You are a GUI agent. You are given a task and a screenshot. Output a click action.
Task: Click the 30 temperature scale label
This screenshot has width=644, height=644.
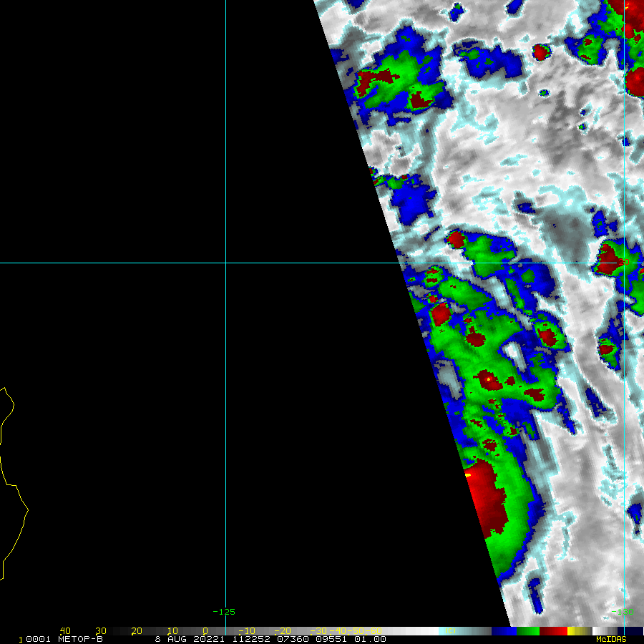pyautogui.click(x=101, y=631)
